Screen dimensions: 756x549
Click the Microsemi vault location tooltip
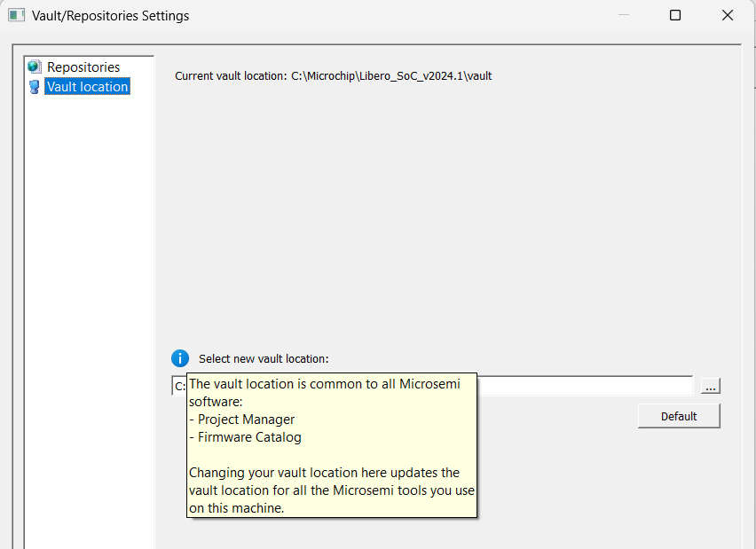pyautogui.click(x=332, y=445)
